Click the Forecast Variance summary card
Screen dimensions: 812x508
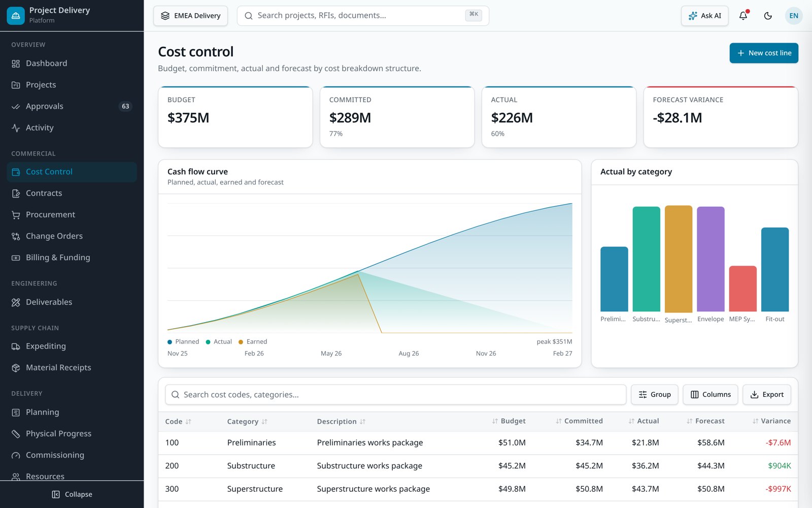721,117
